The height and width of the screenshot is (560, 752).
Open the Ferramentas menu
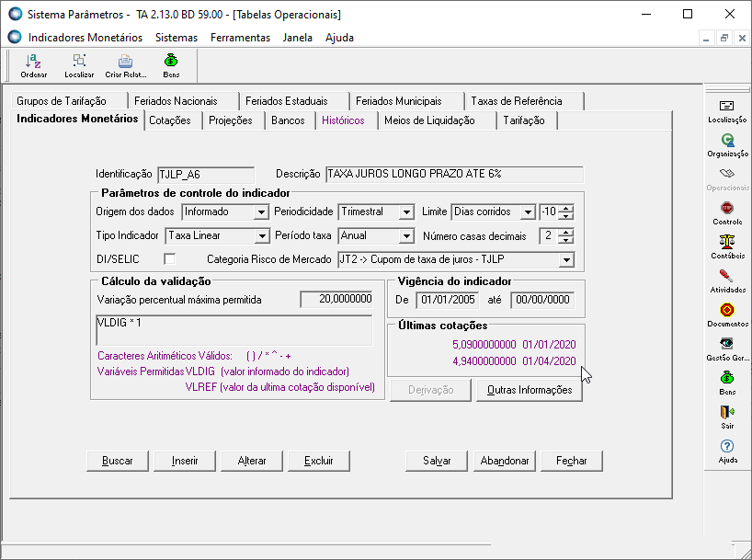tap(240, 38)
